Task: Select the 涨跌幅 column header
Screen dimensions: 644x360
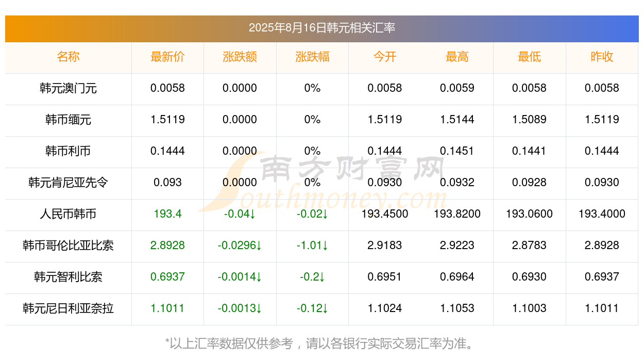Action: tap(312, 57)
